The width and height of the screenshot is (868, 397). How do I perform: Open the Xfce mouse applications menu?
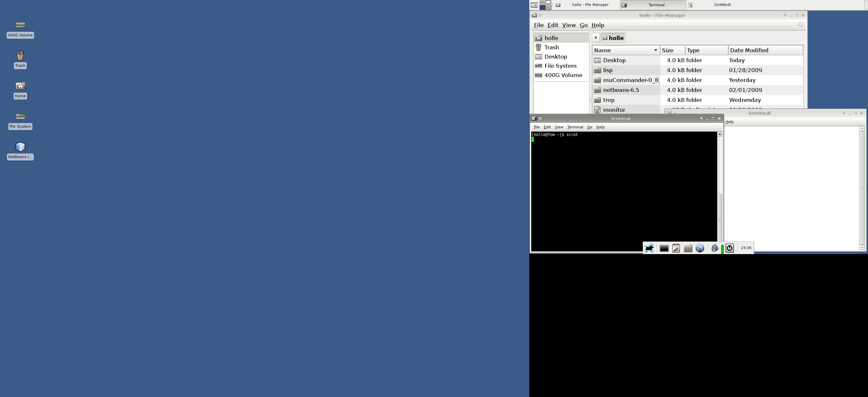point(649,248)
